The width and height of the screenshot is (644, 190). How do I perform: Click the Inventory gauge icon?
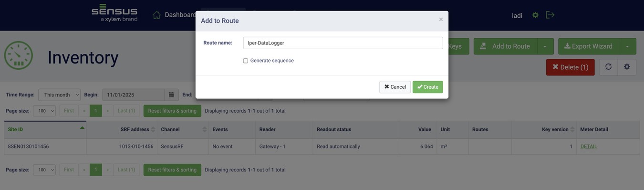[x=19, y=55]
